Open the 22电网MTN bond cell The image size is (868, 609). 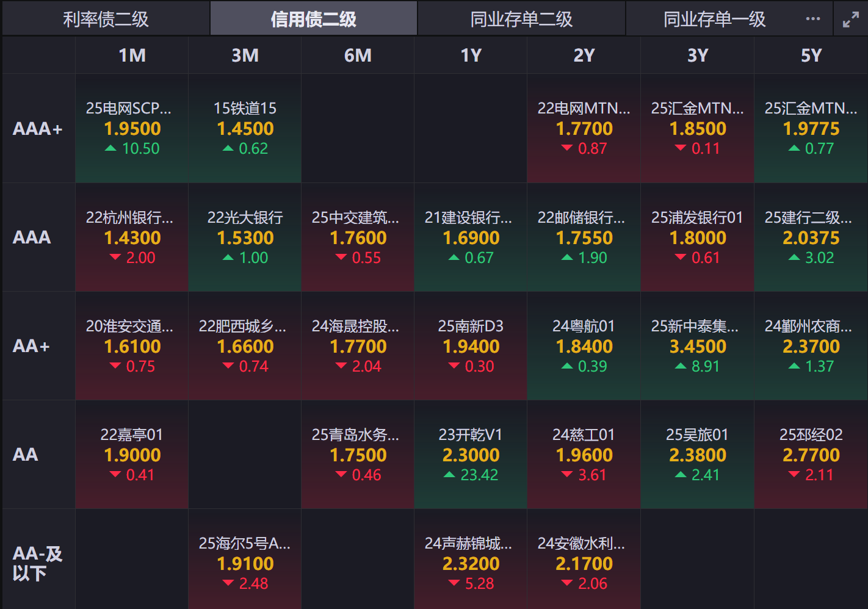[584, 129]
